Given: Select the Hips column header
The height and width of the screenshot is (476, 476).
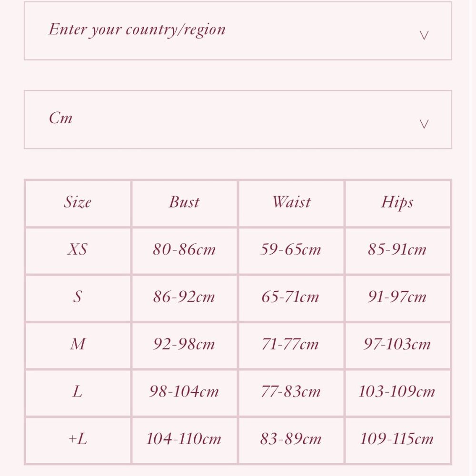Looking at the screenshot, I should 397,203.
